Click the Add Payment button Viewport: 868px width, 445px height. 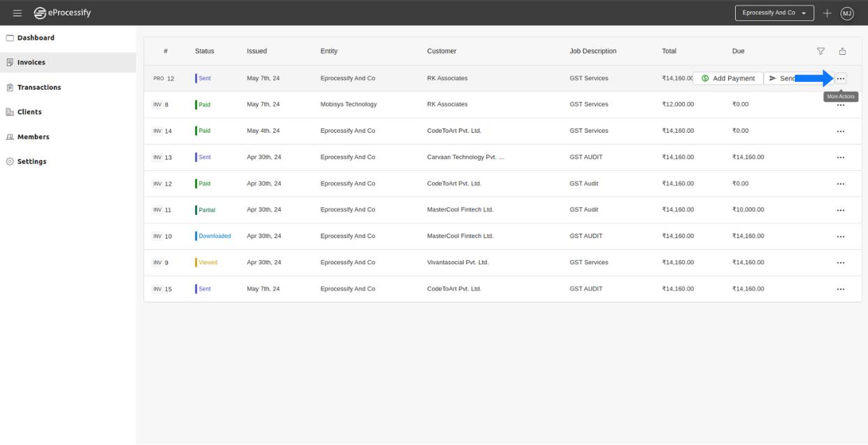pos(727,79)
